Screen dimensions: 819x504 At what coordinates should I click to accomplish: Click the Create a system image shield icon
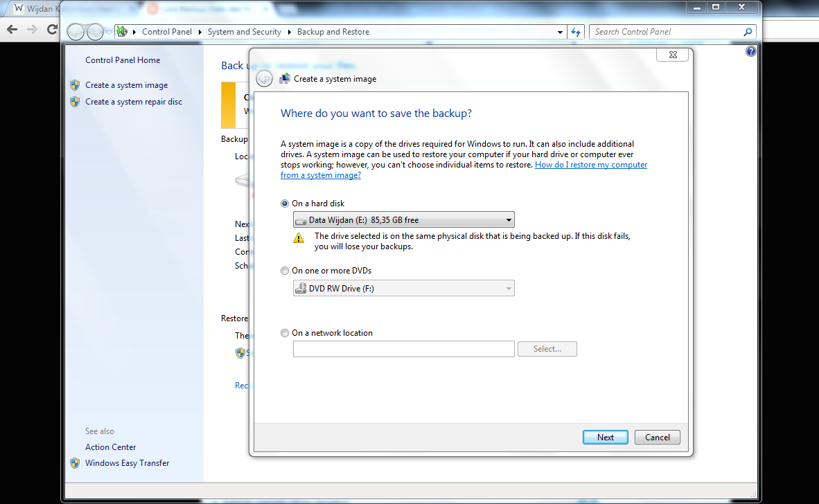pyautogui.click(x=75, y=84)
